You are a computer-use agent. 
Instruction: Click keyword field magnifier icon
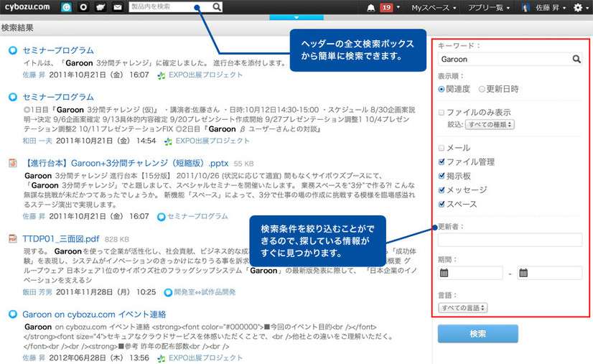[x=576, y=59]
